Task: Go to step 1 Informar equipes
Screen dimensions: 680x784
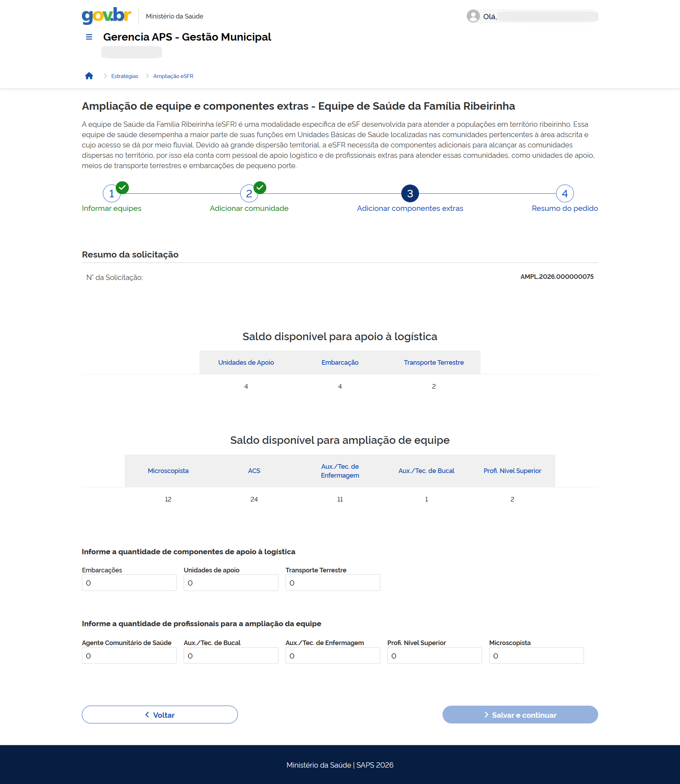Action: tap(111, 194)
